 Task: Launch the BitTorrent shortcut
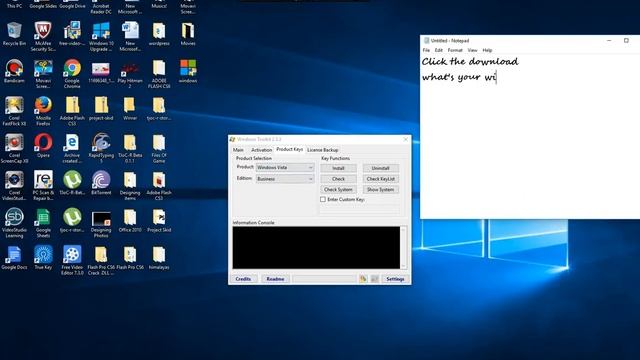[101, 183]
